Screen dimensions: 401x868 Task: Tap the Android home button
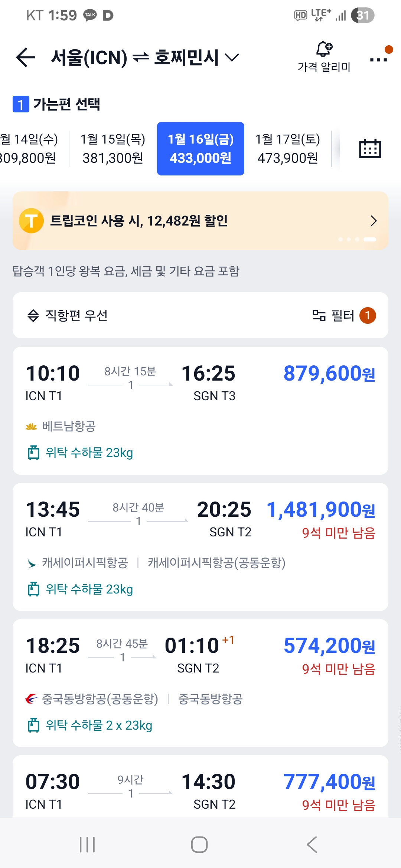199,845
